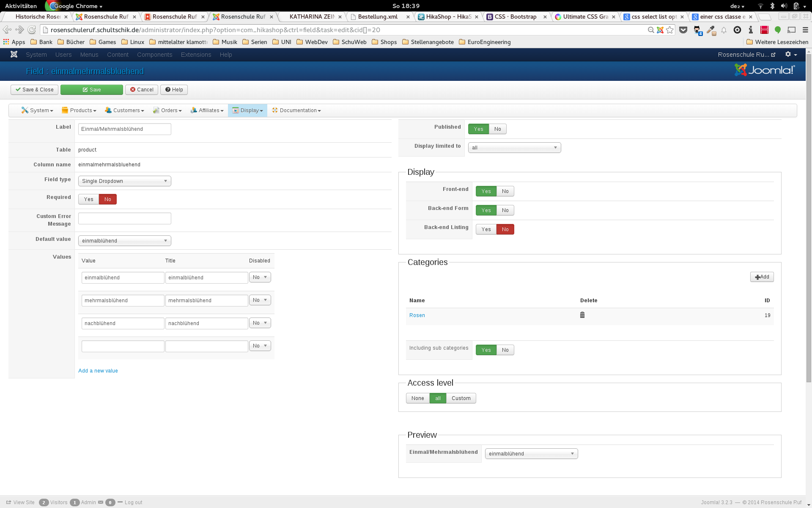Image resolution: width=812 pixels, height=508 pixels.
Task: Click the Add a new value link
Action: pos(98,371)
